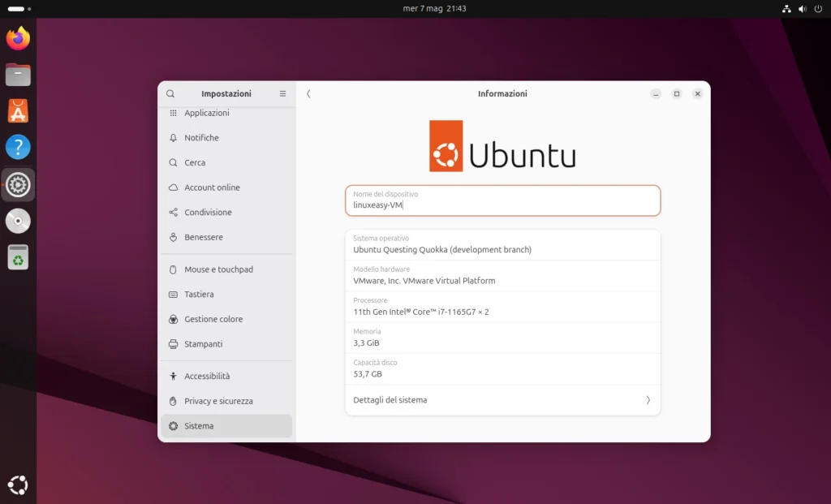Click the Nome del dispositivo text field

pyautogui.click(x=502, y=200)
